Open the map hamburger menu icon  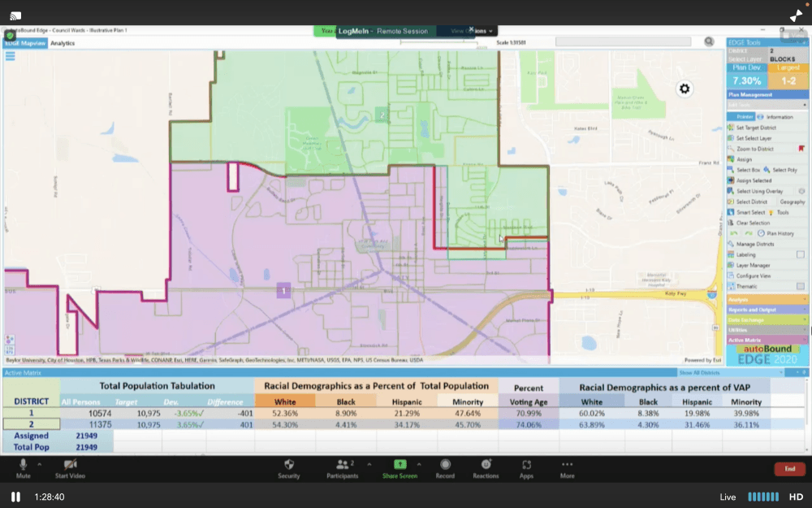tap(10, 56)
